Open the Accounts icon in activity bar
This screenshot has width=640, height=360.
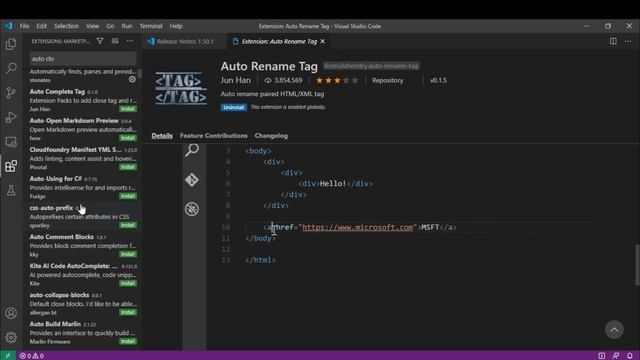tap(11, 313)
